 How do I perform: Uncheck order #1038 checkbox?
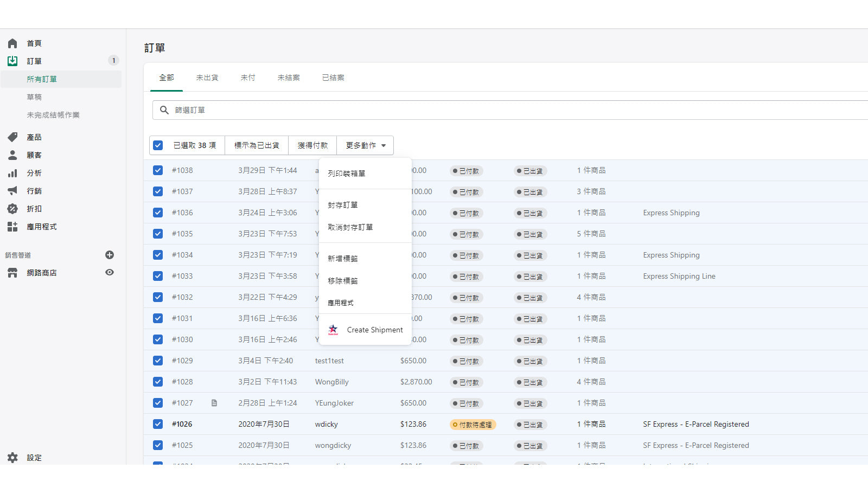158,170
